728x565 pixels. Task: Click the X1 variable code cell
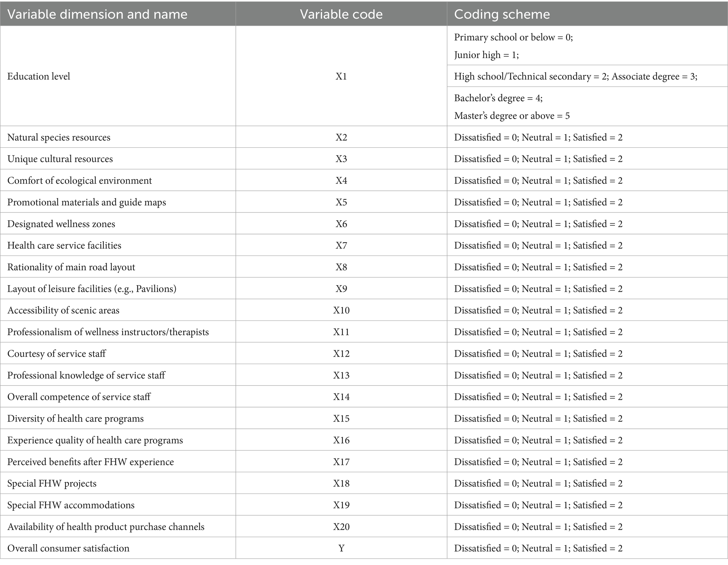(341, 76)
